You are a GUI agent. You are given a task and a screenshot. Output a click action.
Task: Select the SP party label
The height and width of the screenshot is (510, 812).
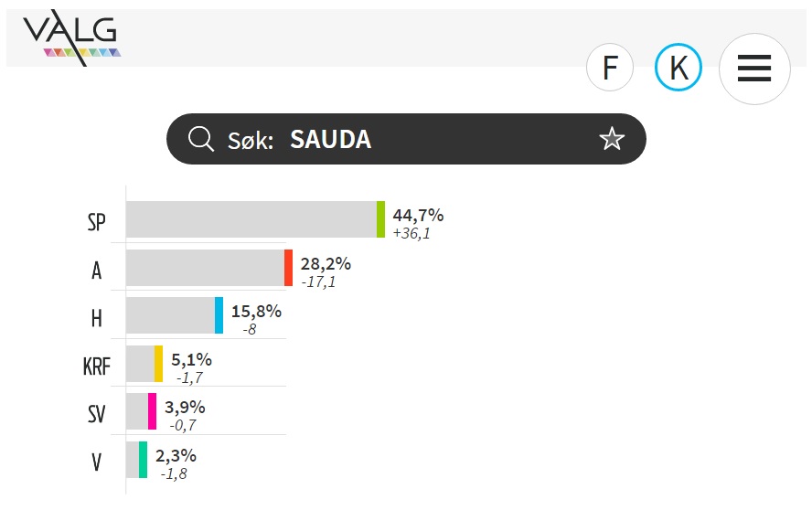click(96, 223)
